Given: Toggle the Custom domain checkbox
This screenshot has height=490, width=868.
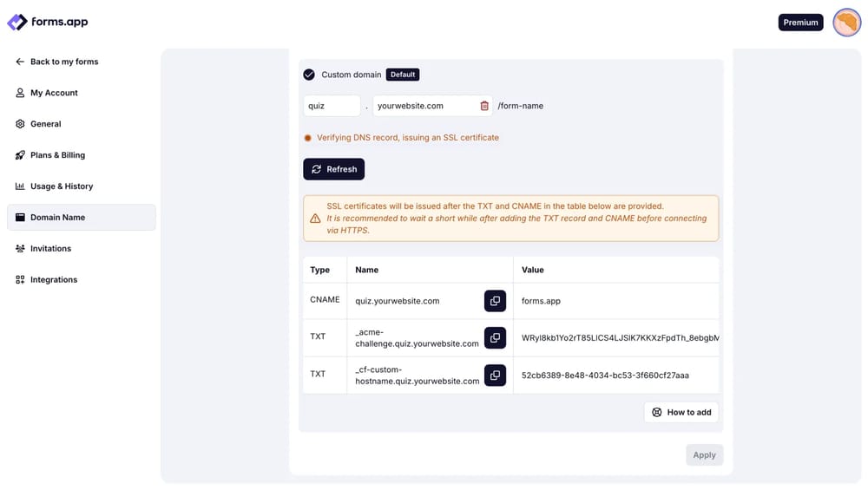Looking at the screenshot, I should [x=309, y=75].
